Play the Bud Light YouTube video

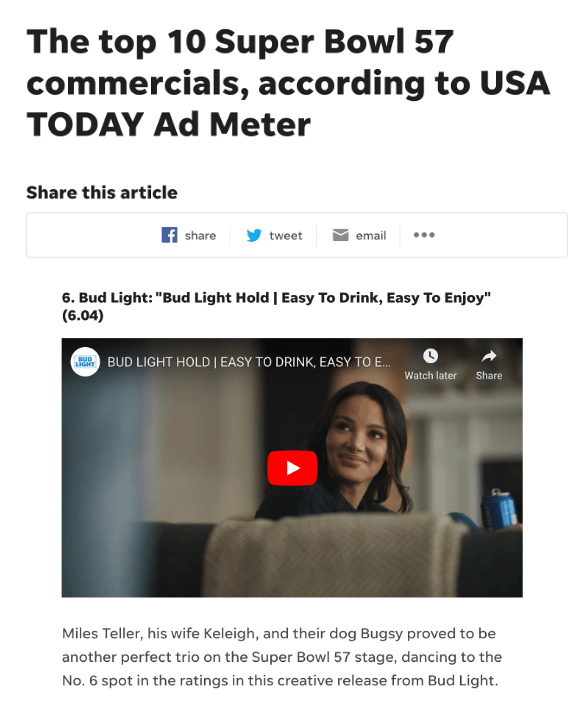(x=292, y=468)
